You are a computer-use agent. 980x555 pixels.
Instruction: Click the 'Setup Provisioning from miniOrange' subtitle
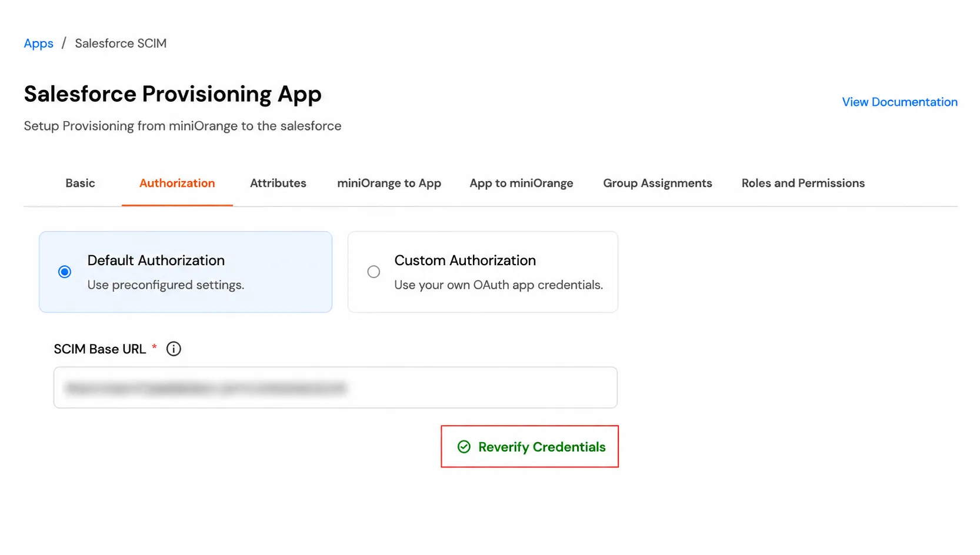click(182, 126)
